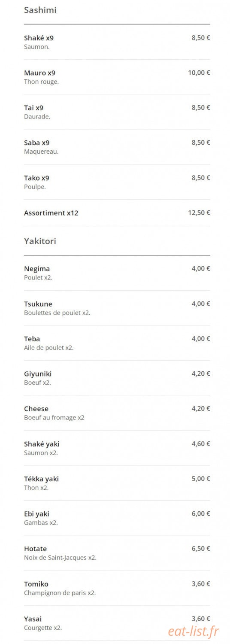Screen dimensions: 230x644
Task: Select the Teba chicken wing item
Action: pos(117,343)
